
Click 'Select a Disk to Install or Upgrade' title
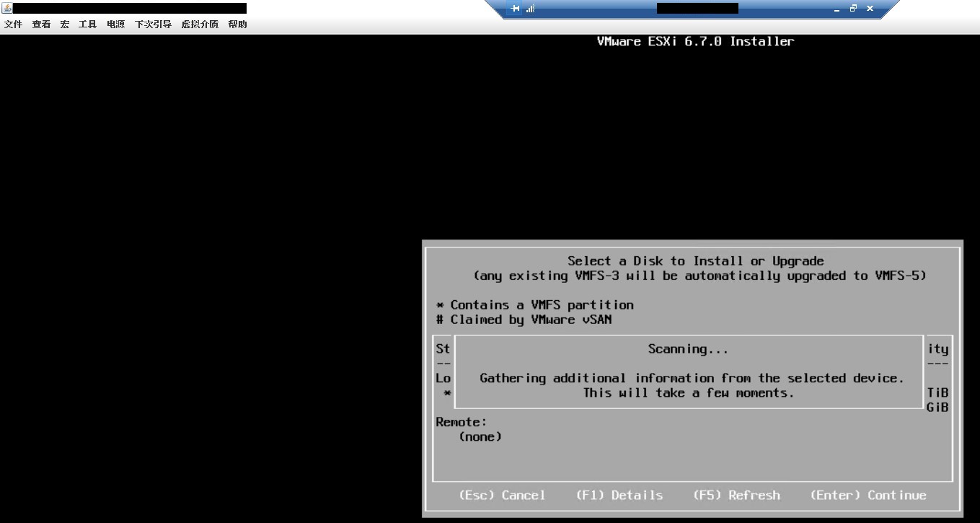695,261
